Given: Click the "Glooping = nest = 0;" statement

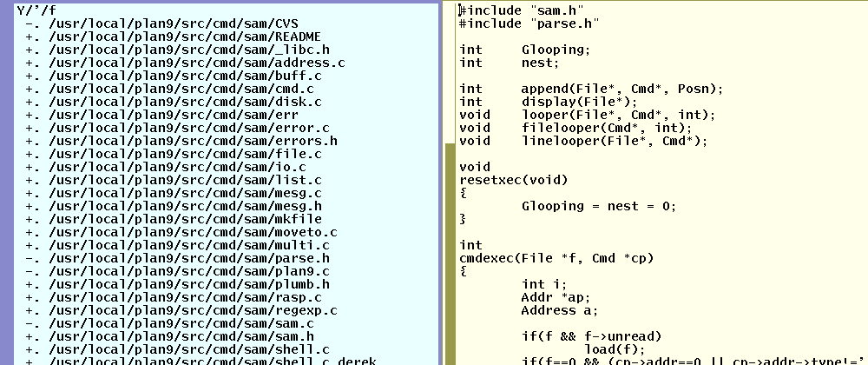Looking at the screenshot, I should click(598, 206).
